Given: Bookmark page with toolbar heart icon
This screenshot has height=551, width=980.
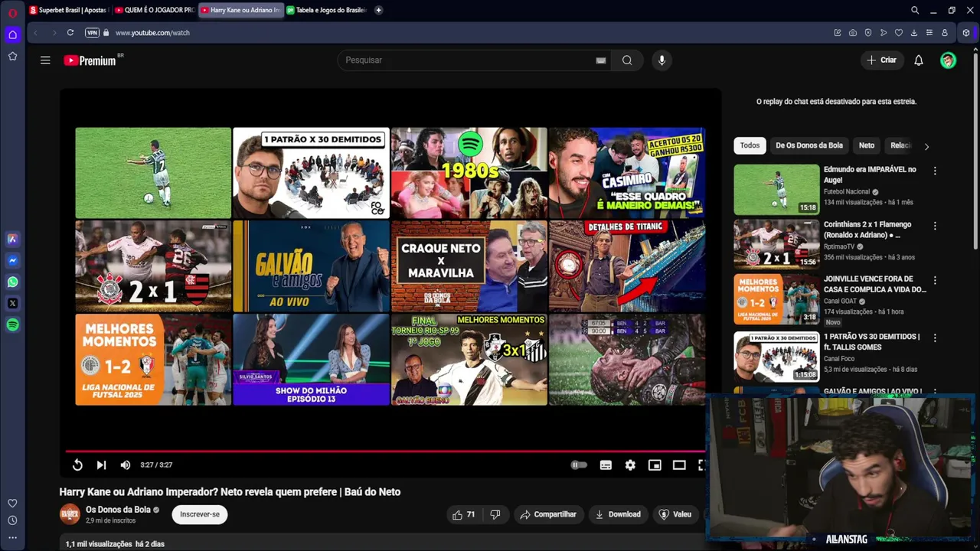Looking at the screenshot, I should click(899, 33).
